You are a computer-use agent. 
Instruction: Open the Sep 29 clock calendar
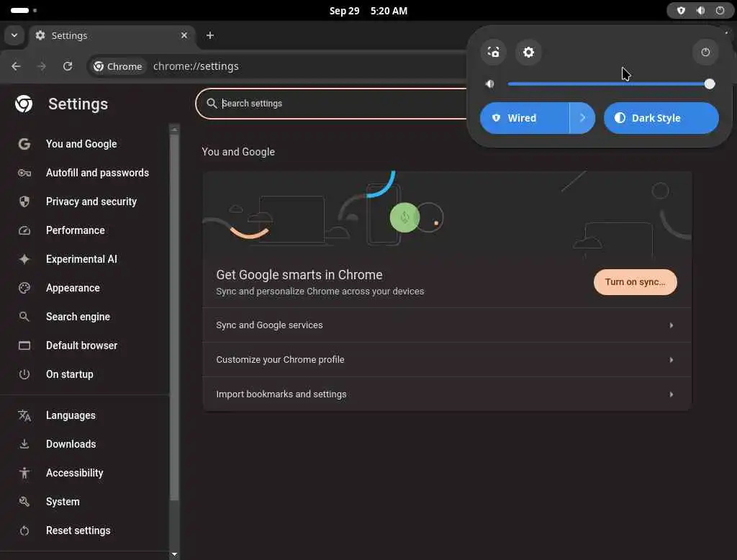[x=368, y=10]
